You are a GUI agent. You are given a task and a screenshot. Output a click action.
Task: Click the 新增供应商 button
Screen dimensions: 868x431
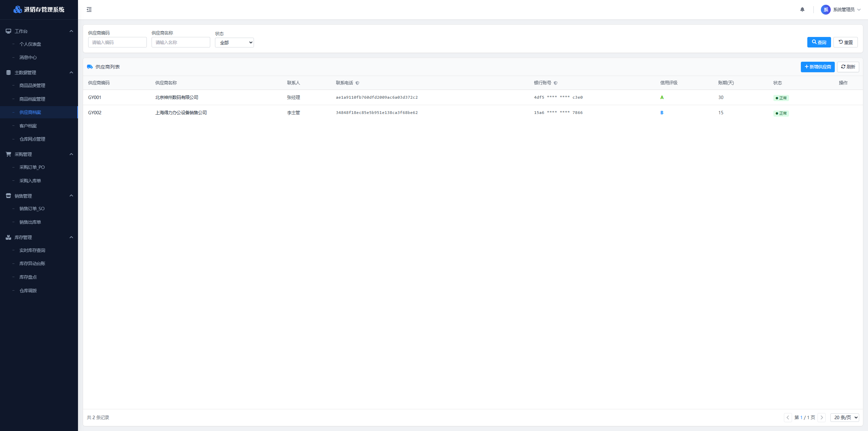pos(817,67)
